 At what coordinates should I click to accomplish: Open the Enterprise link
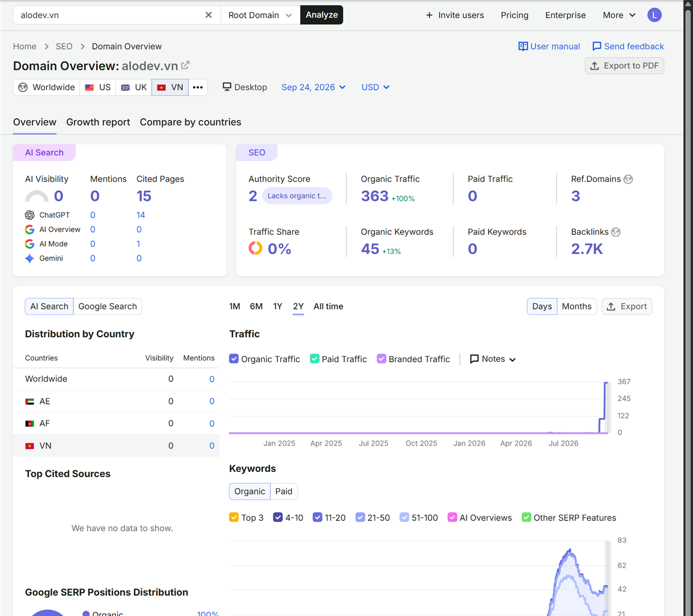coord(566,15)
